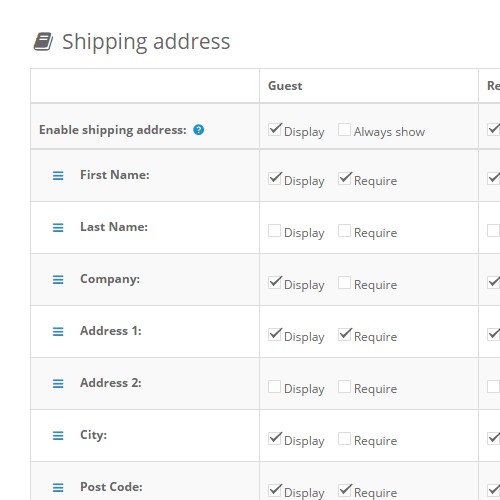The height and width of the screenshot is (500, 500).
Task: Check Require for guest Address 2
Action: (x=344, y=386)
